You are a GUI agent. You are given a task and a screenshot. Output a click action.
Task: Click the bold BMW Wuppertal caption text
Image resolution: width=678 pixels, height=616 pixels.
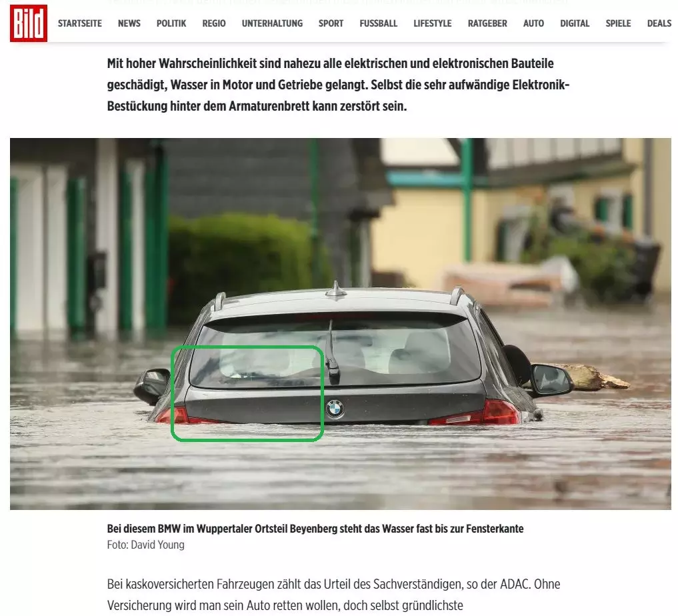(315, 529)
